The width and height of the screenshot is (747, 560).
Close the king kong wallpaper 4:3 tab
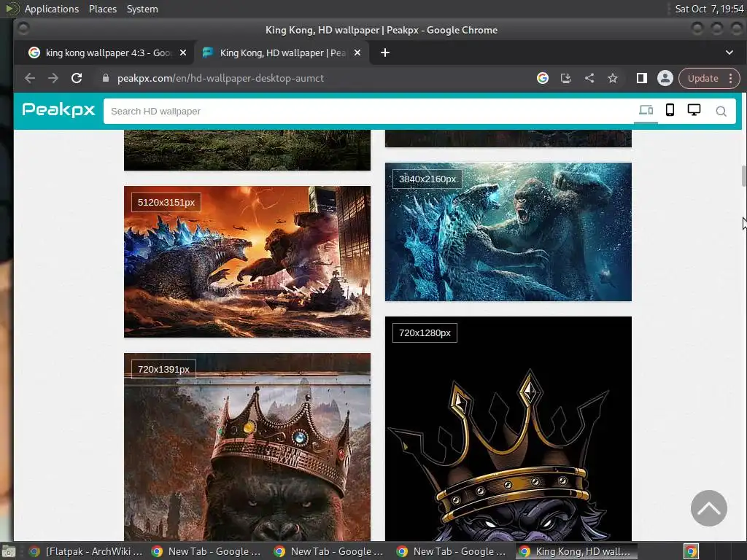tap(183, 52)
